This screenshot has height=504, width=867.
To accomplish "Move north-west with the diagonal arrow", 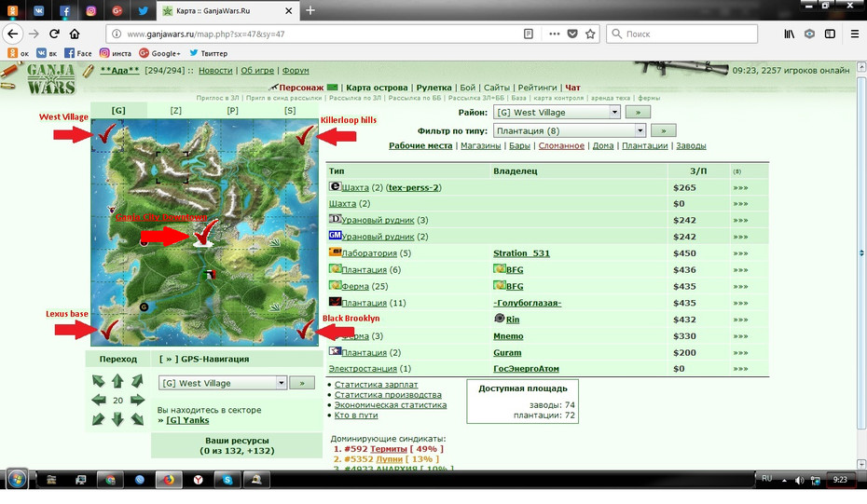I will point(99,380).
